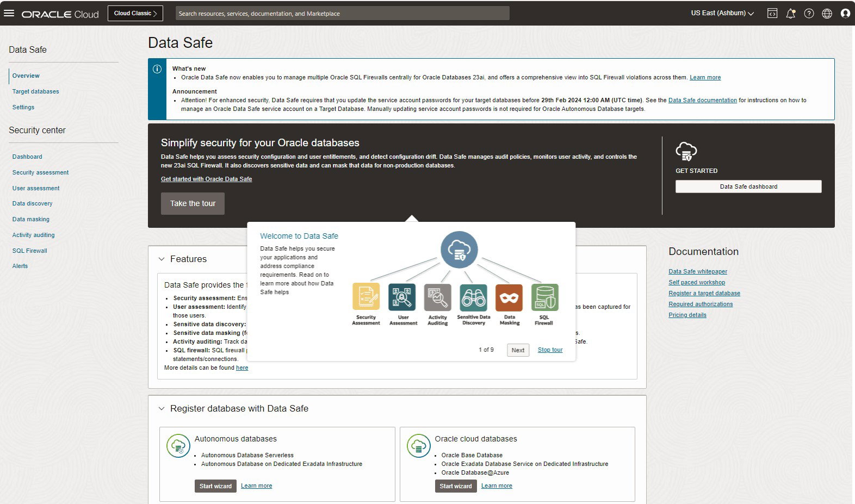The height and width of the screenshot is (504, 855).
Task: Open the US East (Ashburn) region dropdown
Action: tap(722, 13)
